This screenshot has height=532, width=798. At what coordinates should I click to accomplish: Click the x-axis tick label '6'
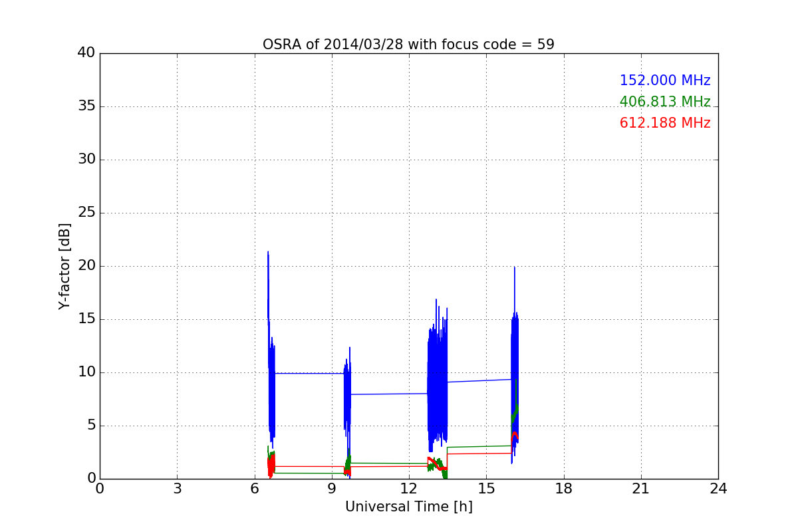254,489
